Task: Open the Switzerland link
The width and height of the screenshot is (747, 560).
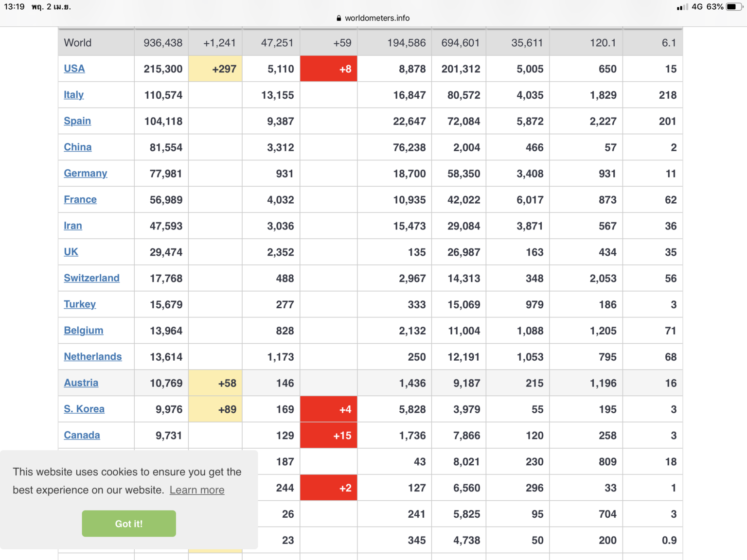Action: pos(91,278)
